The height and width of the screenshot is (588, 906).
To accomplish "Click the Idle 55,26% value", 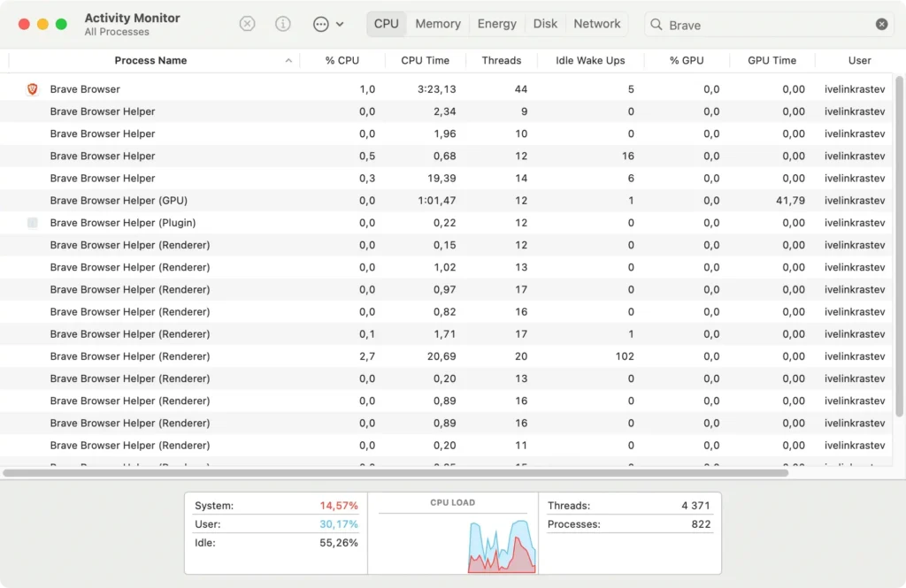I will click(x=339, y=542).
